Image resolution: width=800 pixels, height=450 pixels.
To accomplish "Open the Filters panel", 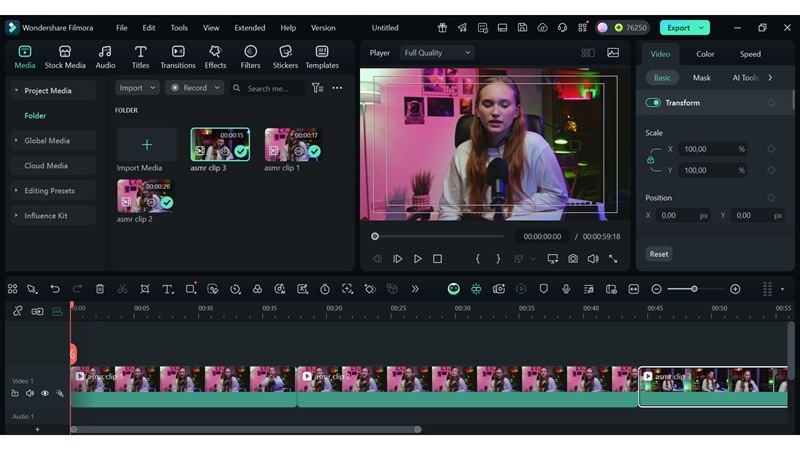I will pyautogui.click(x=250, y=57).
